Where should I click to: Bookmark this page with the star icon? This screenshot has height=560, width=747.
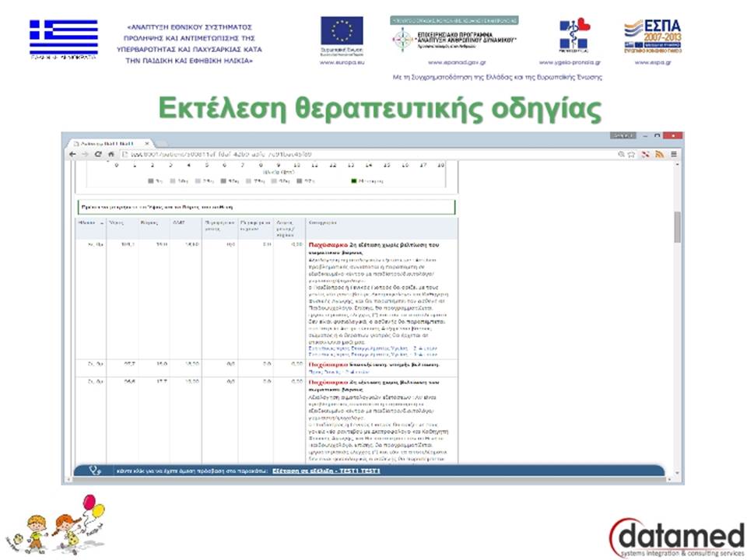click(631, 154)
